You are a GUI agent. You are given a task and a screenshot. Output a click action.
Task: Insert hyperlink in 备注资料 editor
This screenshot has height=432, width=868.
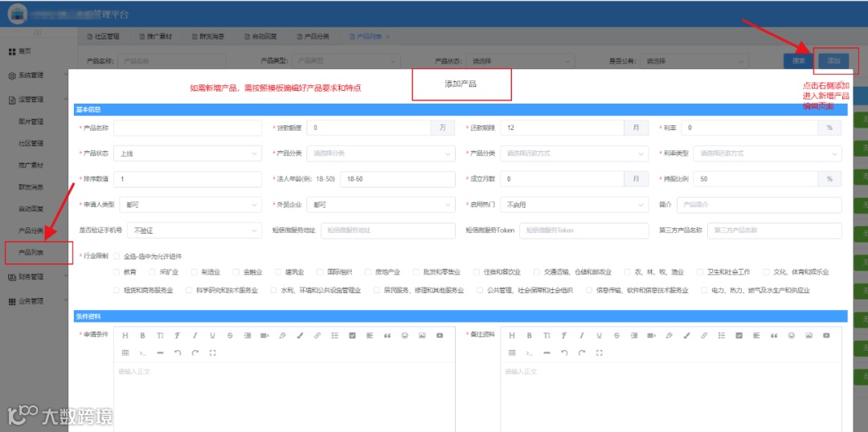point(704,335)
